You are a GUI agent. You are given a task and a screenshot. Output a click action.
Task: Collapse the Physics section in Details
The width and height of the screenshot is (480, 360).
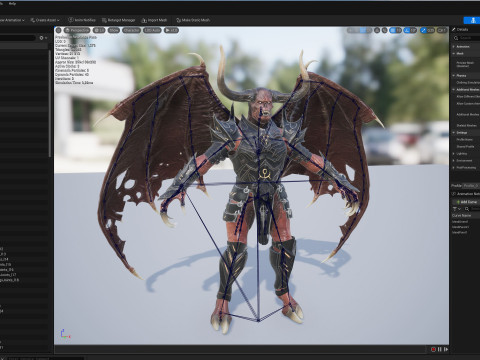[x=454, y=76]
